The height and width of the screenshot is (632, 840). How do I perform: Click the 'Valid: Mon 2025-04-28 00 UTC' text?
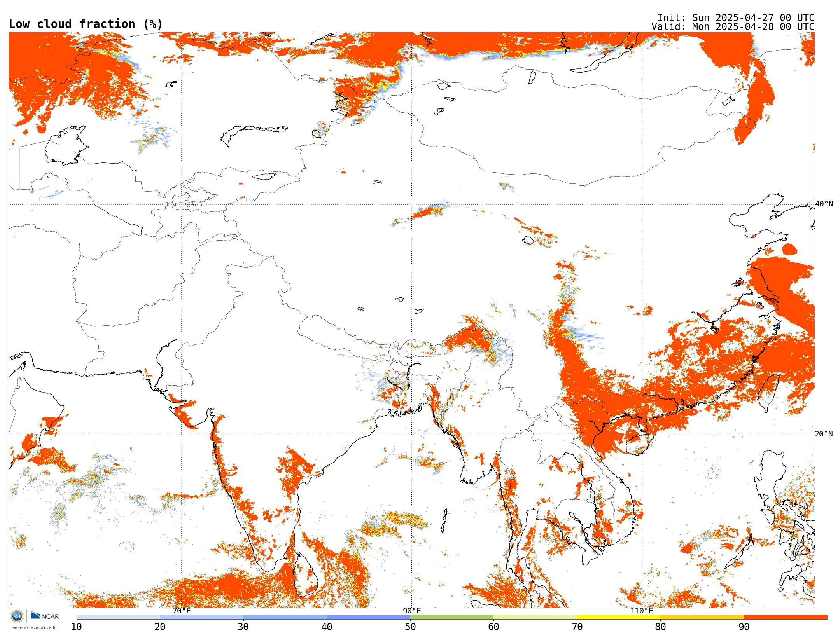pos(733,27)
